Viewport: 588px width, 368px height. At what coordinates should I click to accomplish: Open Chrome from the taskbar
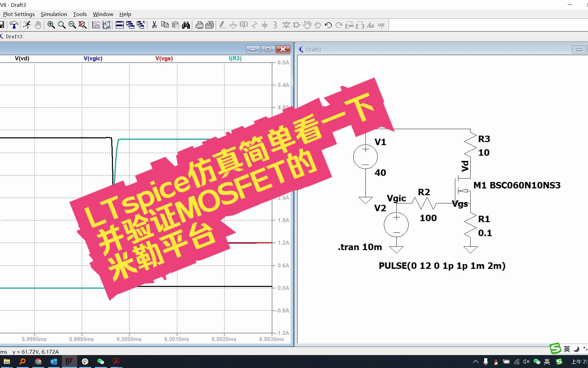point(38,362)
